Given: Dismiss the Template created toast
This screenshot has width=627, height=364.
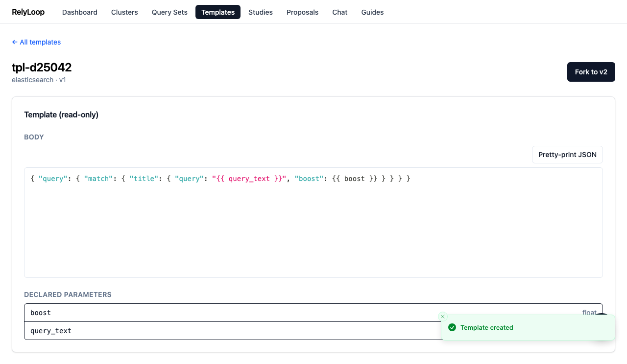Looking at the screenshot, I should pyautogui.click(x=443, y=317).
